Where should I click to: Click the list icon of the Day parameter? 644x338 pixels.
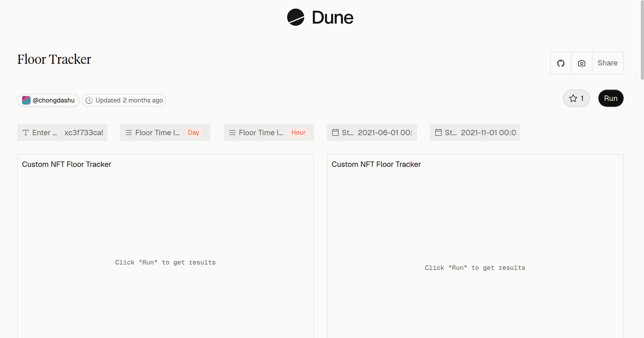click(x=129, y=133)
